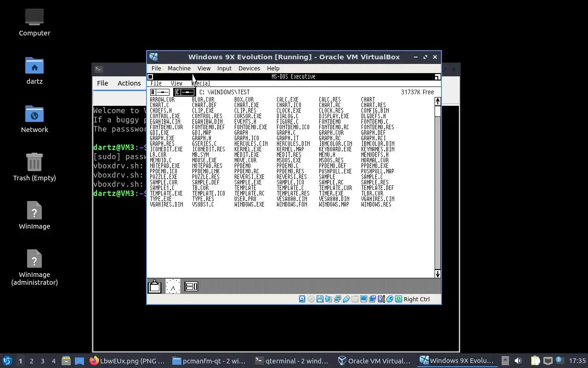Click the VirtualBox floppy disk indicator
588x368 pixels.
tap(320, 299)
